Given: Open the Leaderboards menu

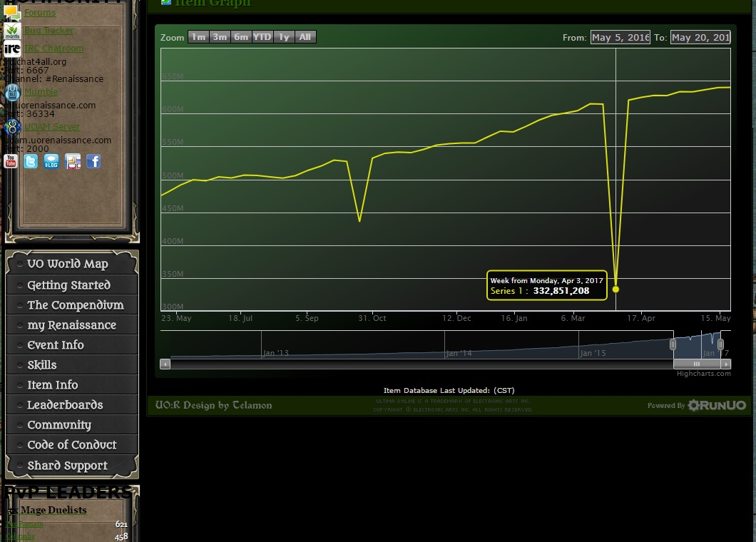Looking at the screenshot, I should click(72, 404).
